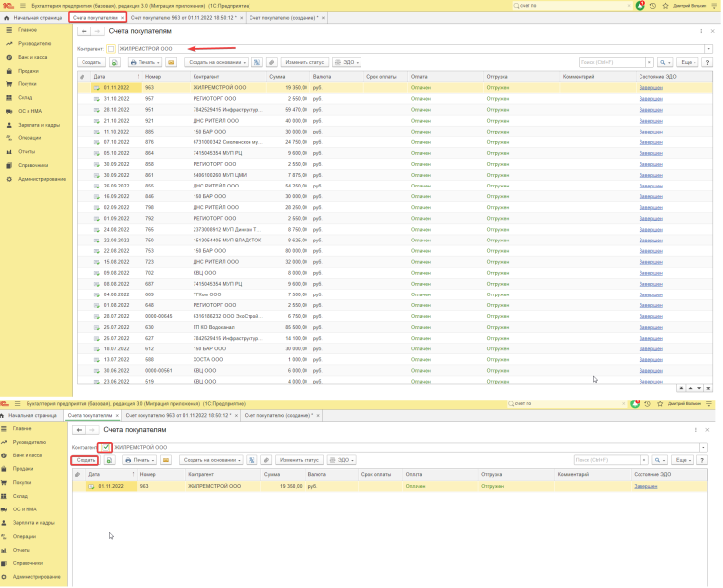
Task: Click the copy document icon in bottom toolbar
Action: click(109, 460)
